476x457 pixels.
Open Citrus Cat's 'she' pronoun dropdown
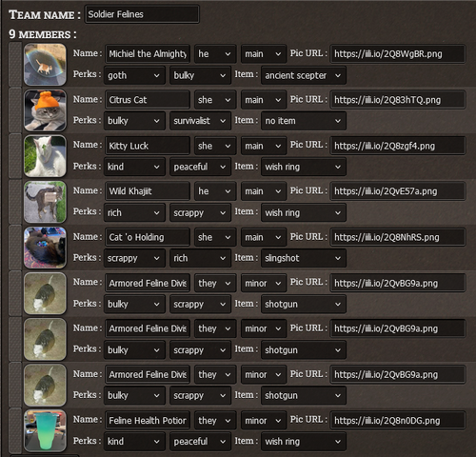pos(215,100)
